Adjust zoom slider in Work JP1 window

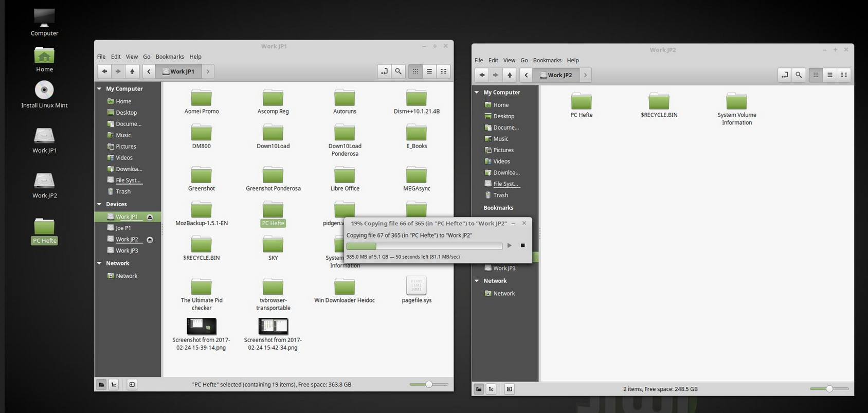pyautogui.click(x=429, y=384)
